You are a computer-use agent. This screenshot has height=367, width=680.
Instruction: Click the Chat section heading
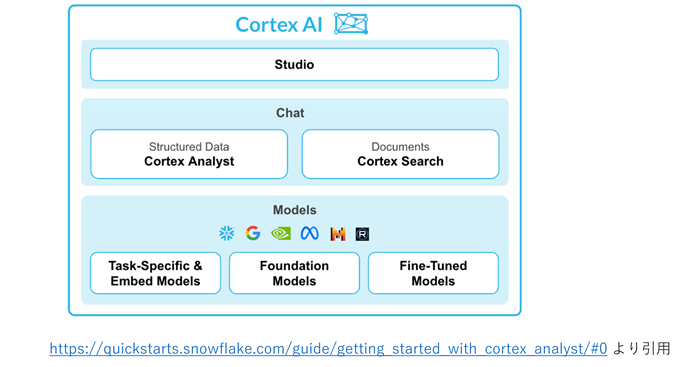(290, 113)
